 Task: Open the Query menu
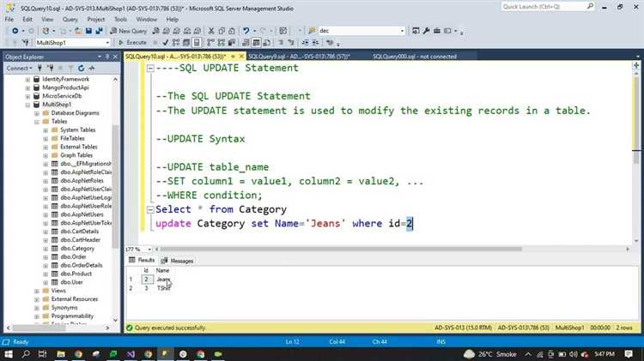[68, 18]
